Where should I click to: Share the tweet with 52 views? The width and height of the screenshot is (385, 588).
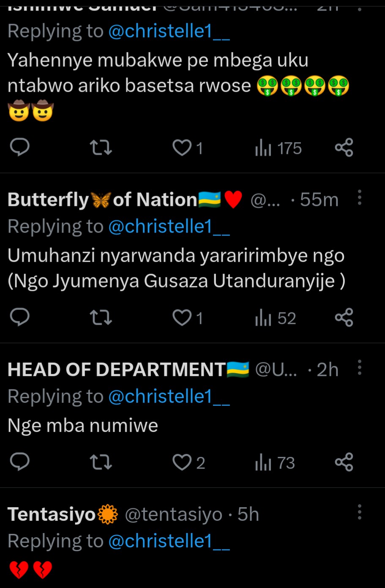(344, 317)
